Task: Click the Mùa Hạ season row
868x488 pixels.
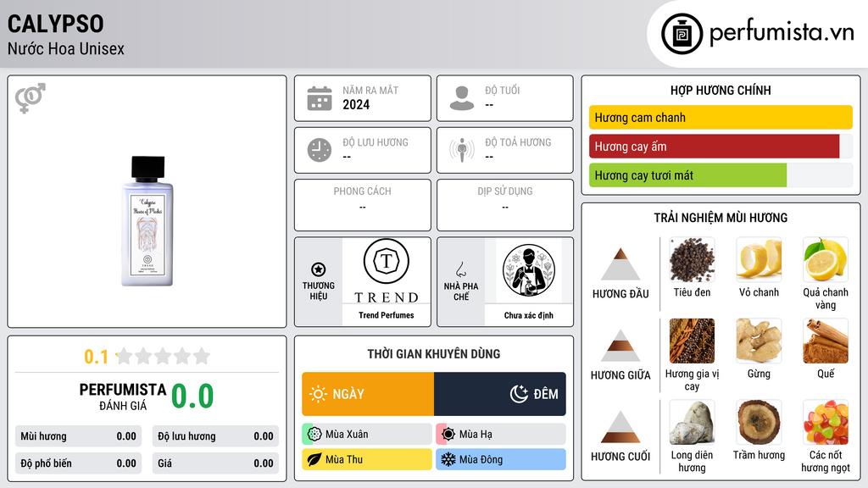Action: [x=501, y=434]
